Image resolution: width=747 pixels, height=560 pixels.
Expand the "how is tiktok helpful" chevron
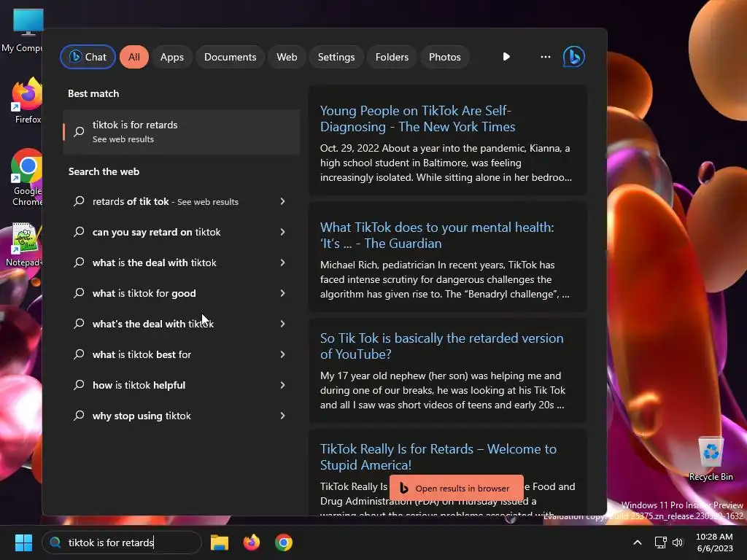pyautogui.click(x=282, y=385)
